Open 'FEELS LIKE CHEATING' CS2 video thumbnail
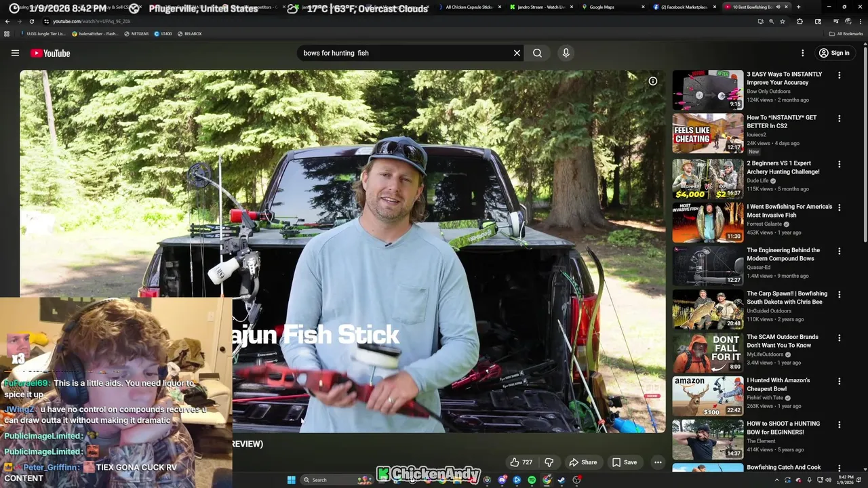Viewport: 868px width, 488px height. click(x=708, y=134)
